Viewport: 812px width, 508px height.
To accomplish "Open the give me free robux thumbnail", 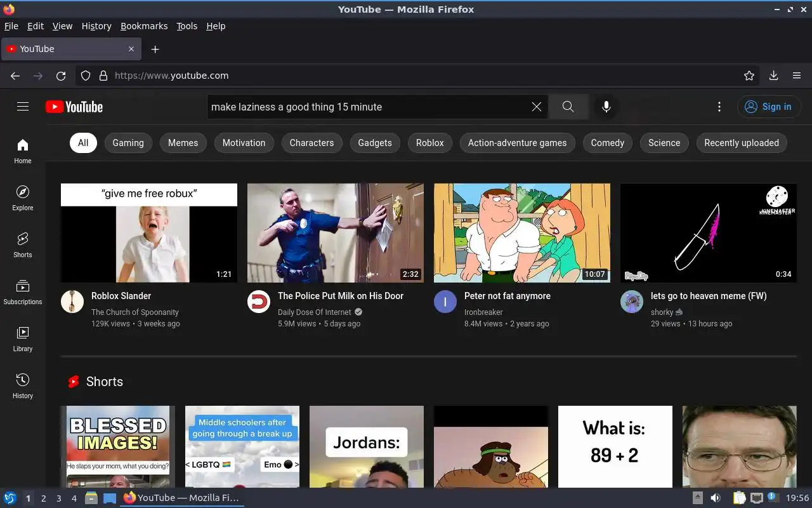I will click(x=149, y=233).
